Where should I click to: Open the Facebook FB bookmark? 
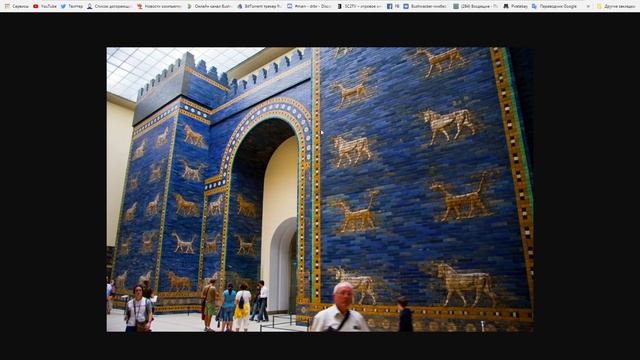tap(393, 6)
